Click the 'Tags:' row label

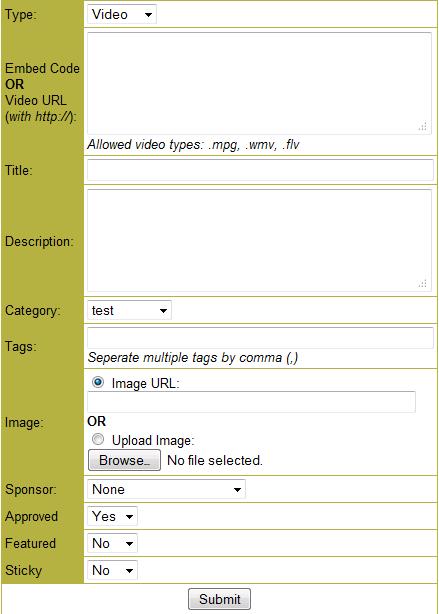tap(20, 347)
